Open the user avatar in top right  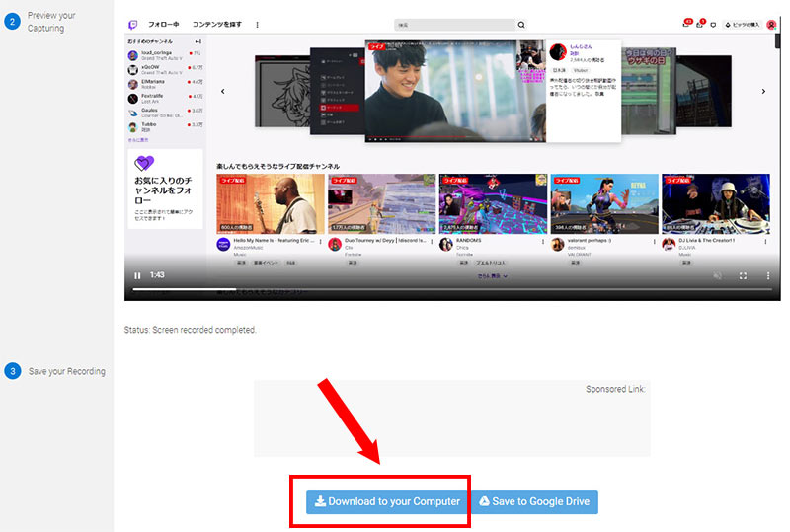click(771, 24)
